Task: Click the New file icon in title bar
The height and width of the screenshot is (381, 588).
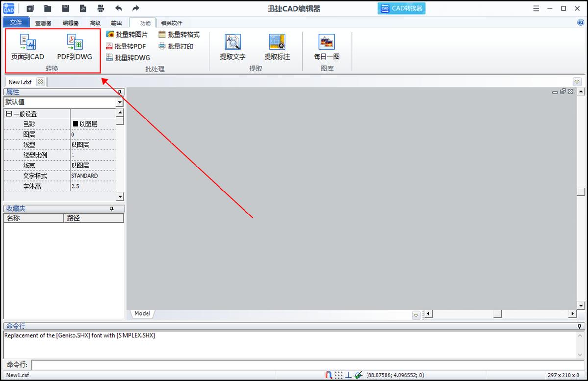Action: point(30,8)
